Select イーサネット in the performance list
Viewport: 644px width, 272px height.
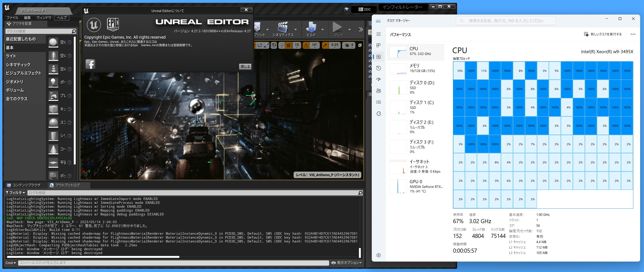(x=416, y=166)
